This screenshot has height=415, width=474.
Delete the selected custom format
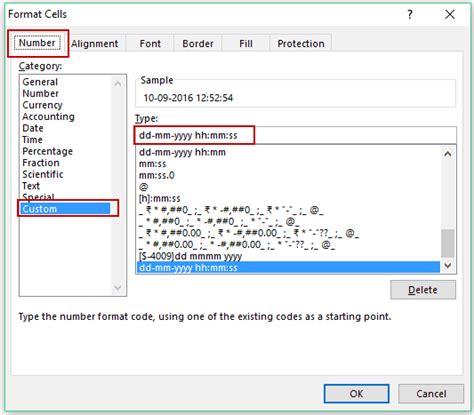pos(423,290)
